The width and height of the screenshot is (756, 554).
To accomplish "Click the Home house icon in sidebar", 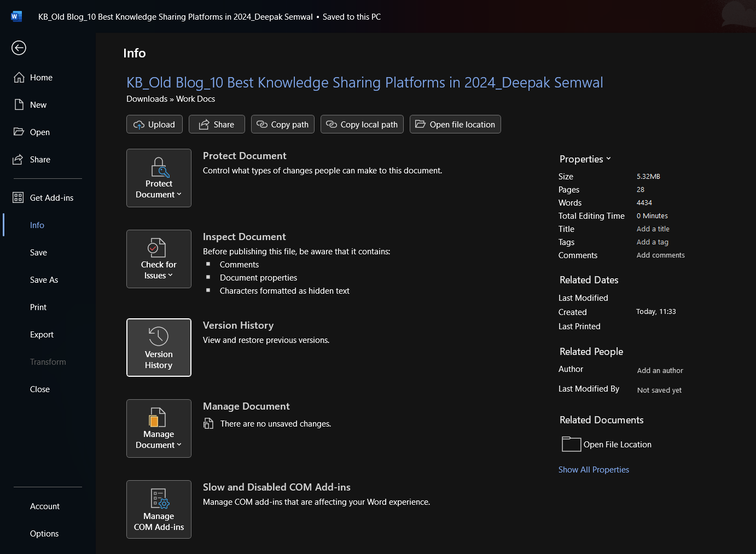I will tap(19, 78).
